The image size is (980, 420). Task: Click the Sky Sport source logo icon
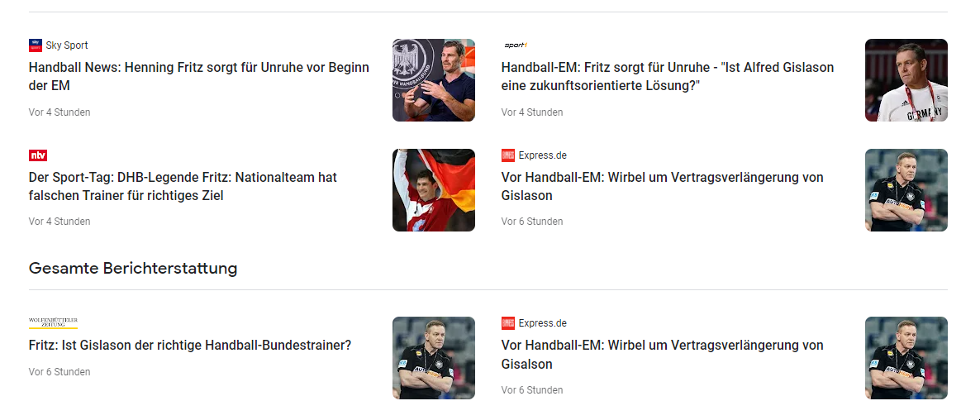[x=35, y=45]
